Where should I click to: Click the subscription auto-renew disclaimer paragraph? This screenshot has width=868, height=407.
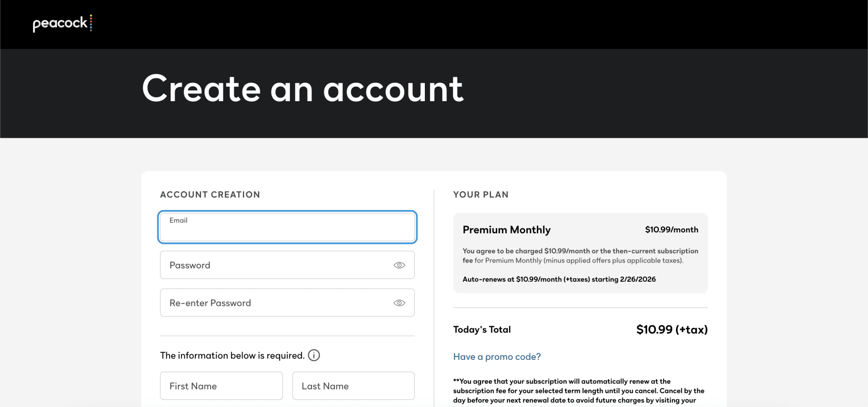(579, 391)
